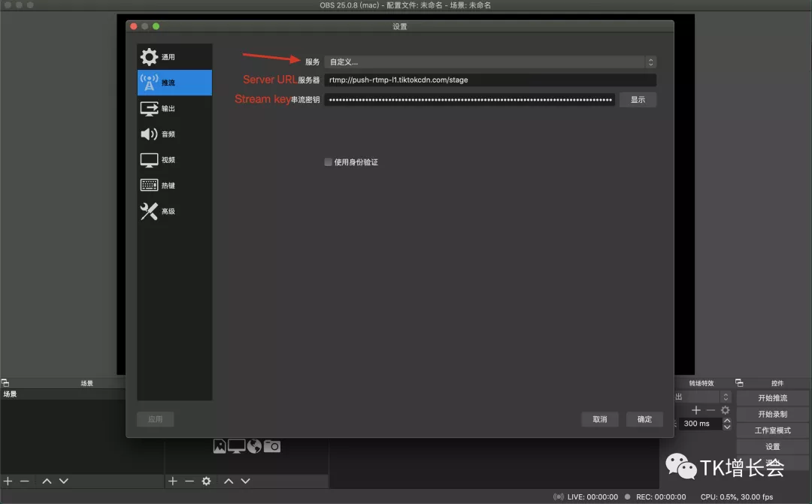Remove a transition with the minus icon

710,410
